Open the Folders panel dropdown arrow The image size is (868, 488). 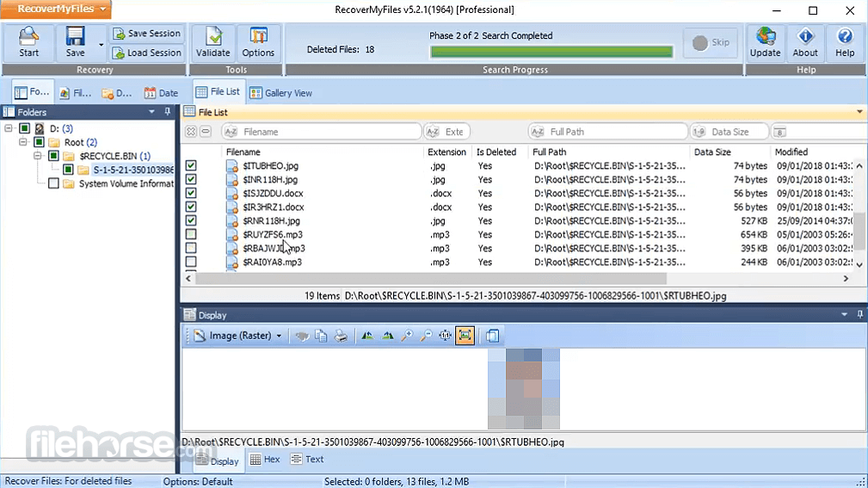point(151,112)
